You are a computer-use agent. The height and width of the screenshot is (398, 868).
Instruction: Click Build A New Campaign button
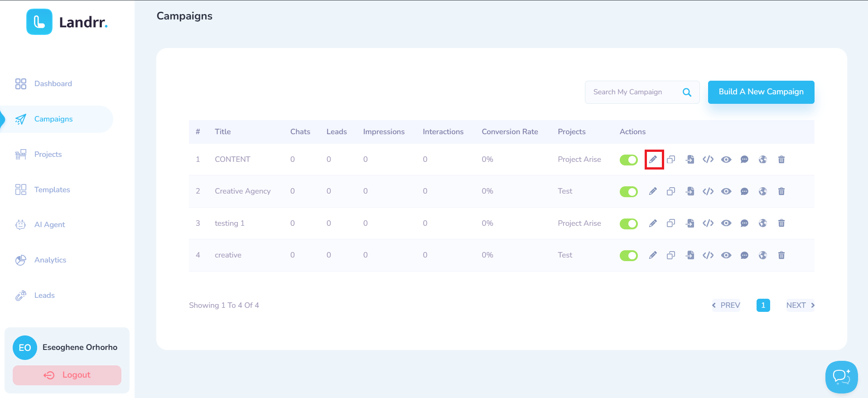tap(761, 92)
